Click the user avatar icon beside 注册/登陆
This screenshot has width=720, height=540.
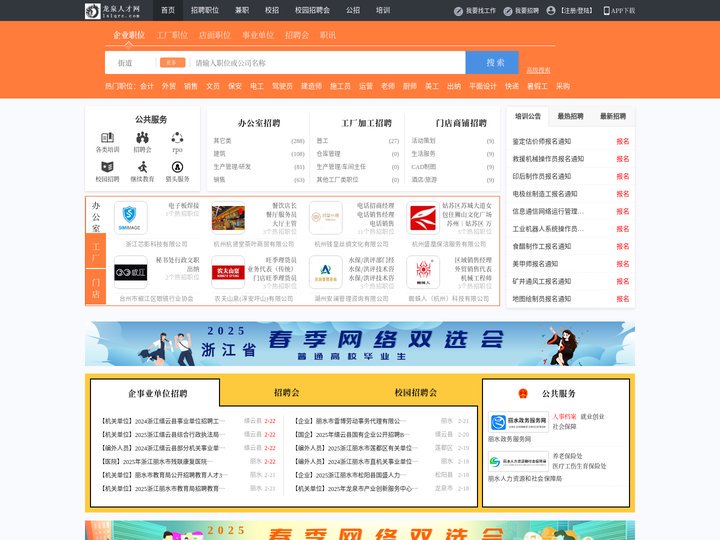coord(551,11)
